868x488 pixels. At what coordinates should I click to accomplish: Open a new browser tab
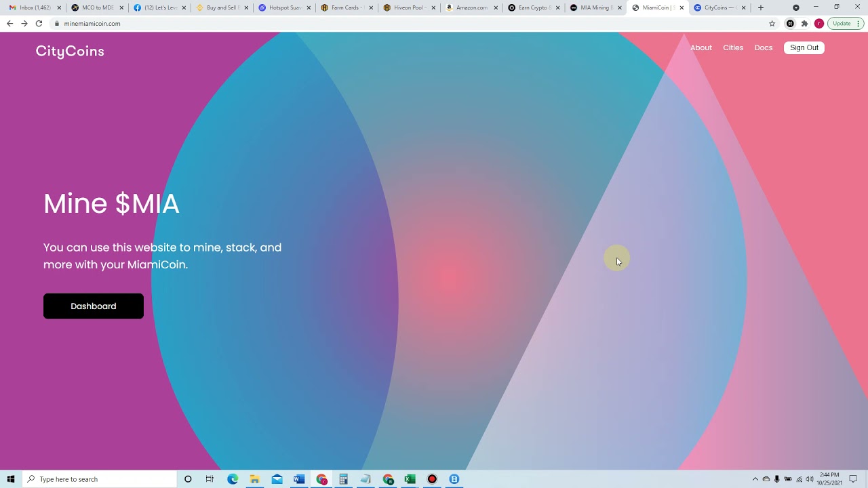761,7
